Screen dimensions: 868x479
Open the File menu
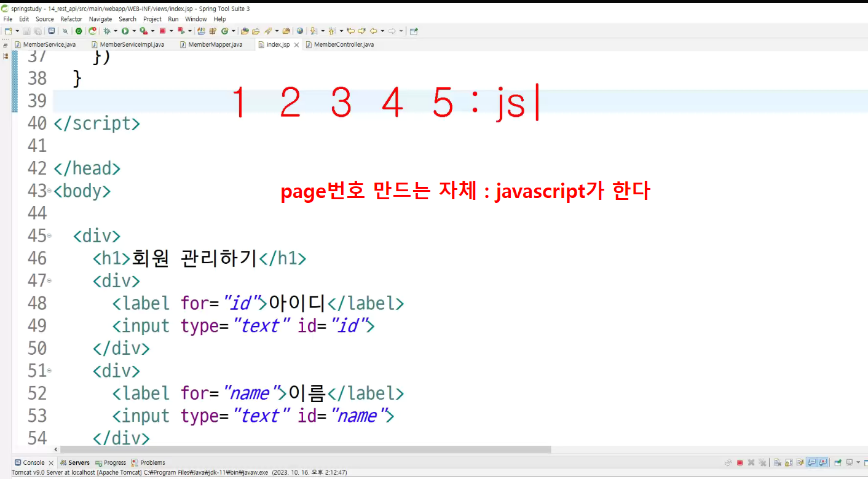8,19
